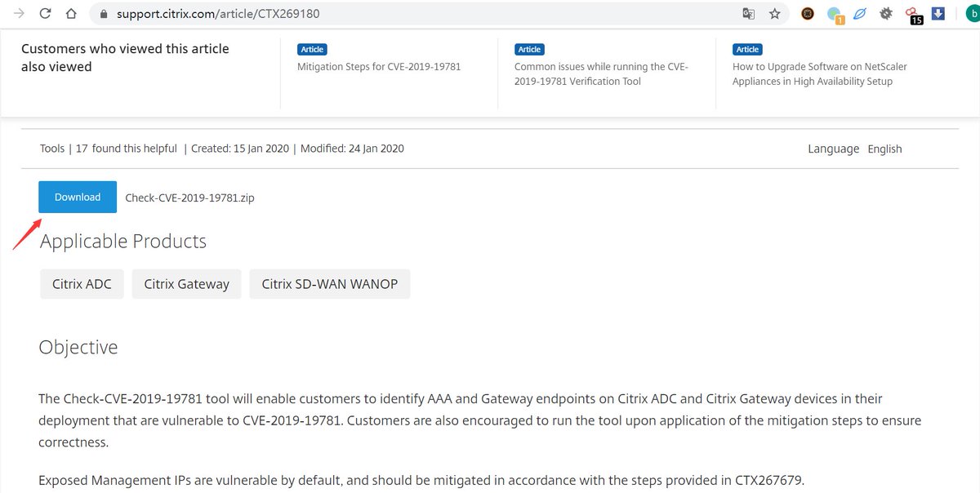Viewport: 980px width, 493px height.
Task: Reload the page with refresh icon
Action: pos(46,14)
